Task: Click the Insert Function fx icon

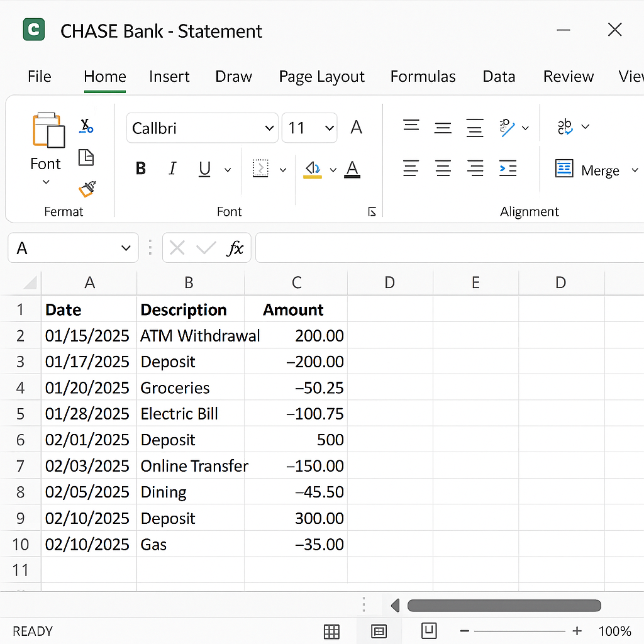Action: click(x=235, y=248)
